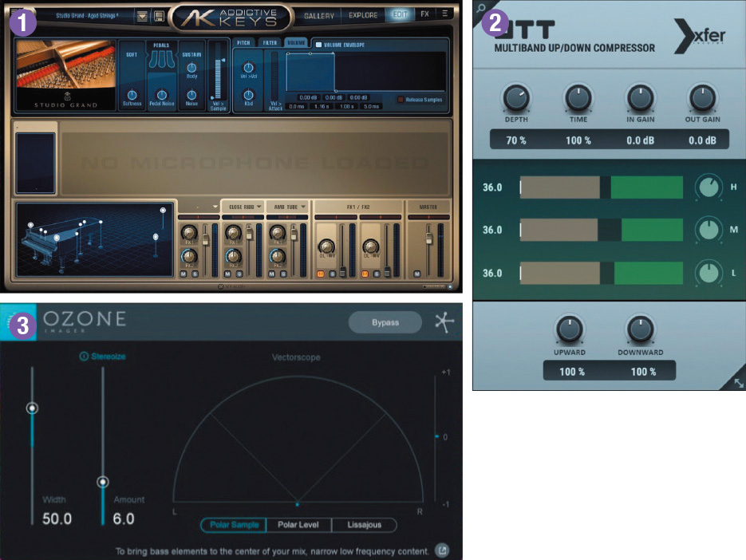The height and width of the screenshot is (560, 746).
Task: Open the Addictive Keys hamburger menu icon
Action: point(445,14)
